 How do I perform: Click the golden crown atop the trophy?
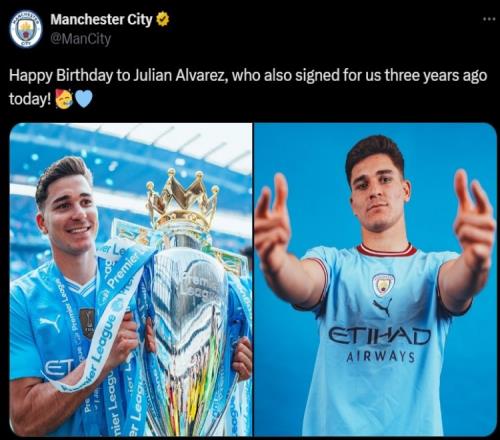coord(182,199)
